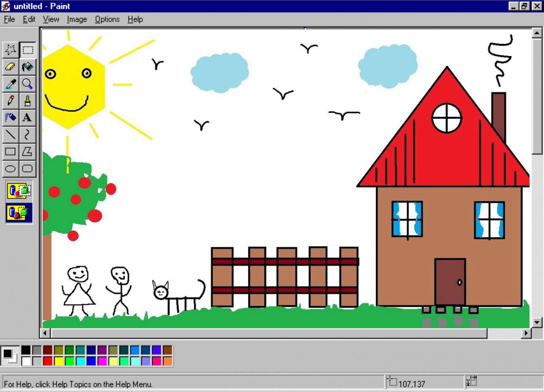544x392 pixels.
Task: Pick the yellow color swatch
Action: point(59,361)
